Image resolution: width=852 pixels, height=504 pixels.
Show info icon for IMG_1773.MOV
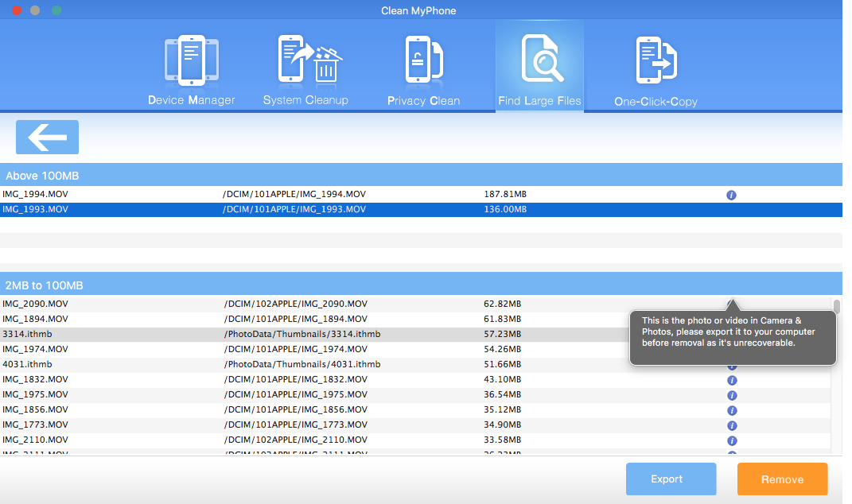point(732,426)
